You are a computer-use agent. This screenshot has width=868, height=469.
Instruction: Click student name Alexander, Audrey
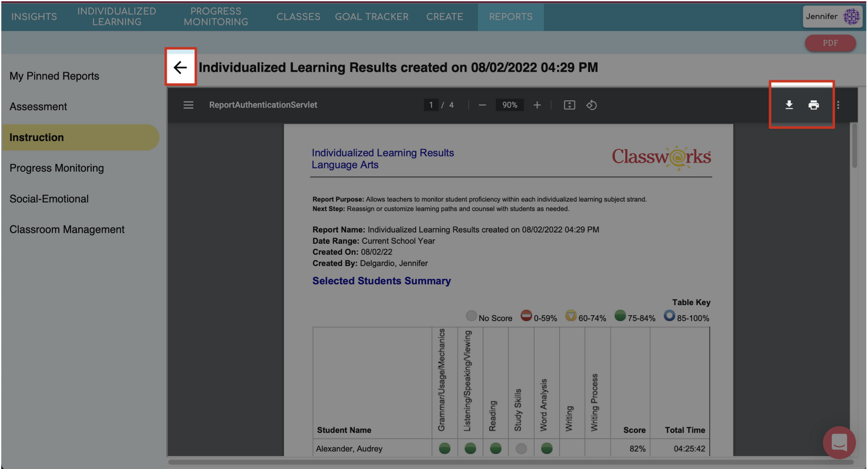point(349,449)
